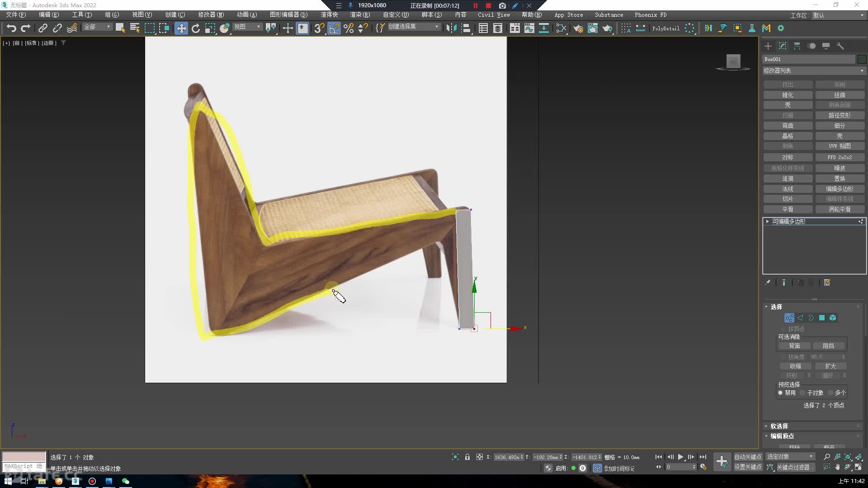Image resolution: width=868 pixels, height=488 pixels.
Task: Select the 多个 preview selection radio
Action: click(x=830, y=393)
